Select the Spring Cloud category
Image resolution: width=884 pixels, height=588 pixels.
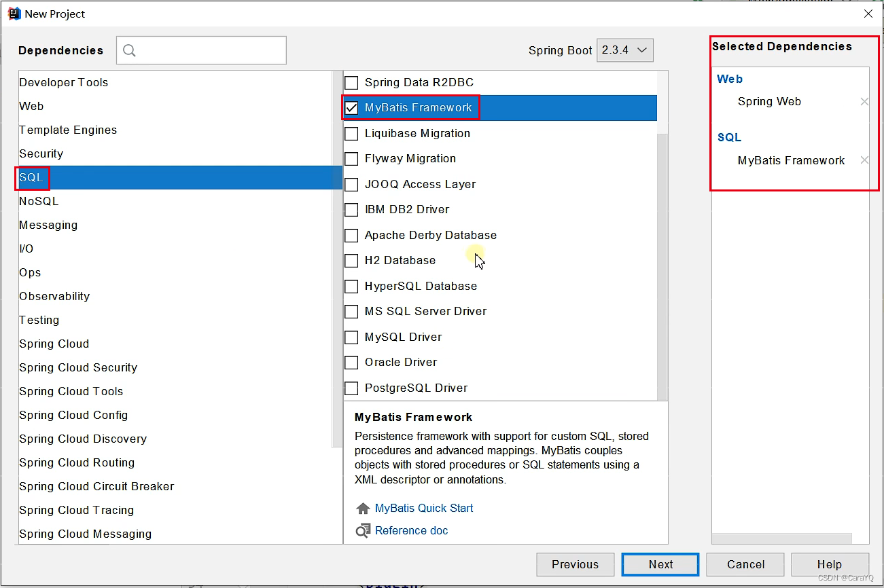(175, 344)
